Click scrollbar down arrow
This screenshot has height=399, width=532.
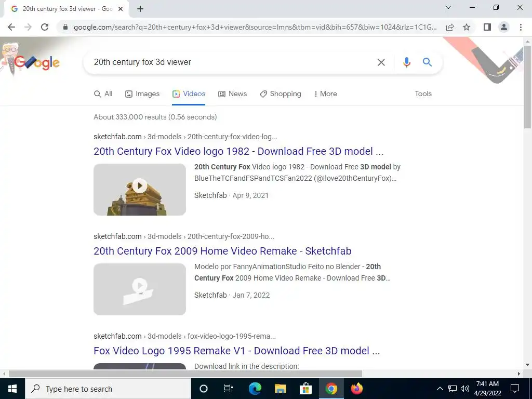click(527, 365)
